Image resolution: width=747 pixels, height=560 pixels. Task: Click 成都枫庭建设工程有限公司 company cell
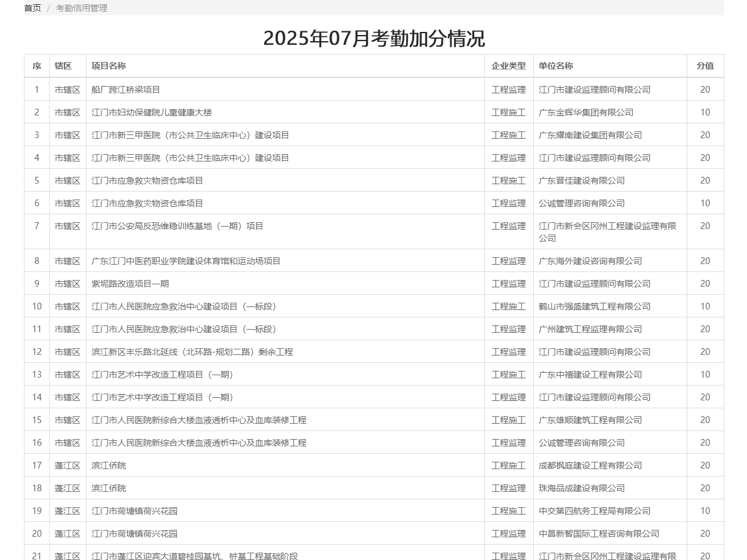tap(590, 465)
